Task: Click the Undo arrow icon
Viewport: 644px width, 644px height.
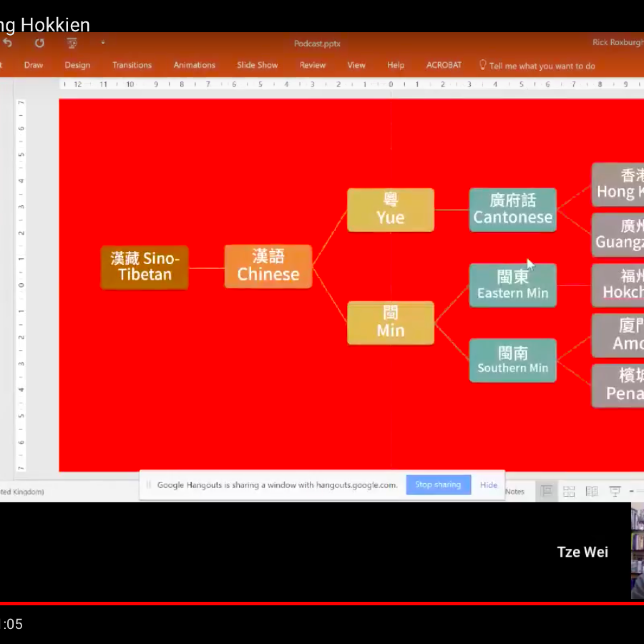Action: coord(8,43)
